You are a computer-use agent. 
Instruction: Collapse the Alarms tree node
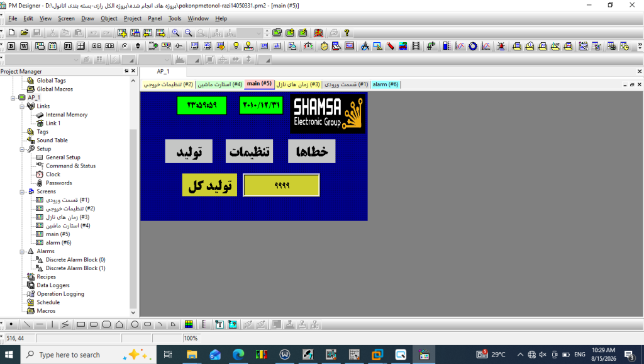22,251
